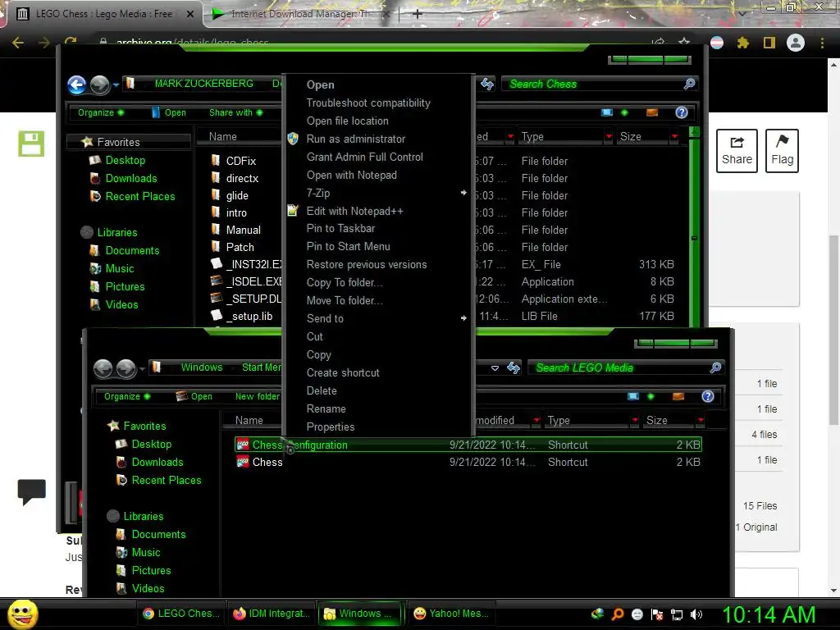Switch to LEGO Chess taskbar button
Image resolution: width=840 pixels, height=630 pixels.
181,614
